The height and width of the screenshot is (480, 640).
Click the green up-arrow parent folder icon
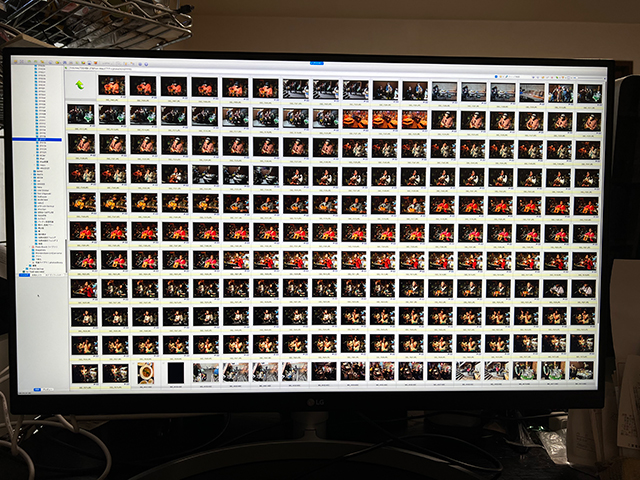pyautogui.click(x=80, y=85)
